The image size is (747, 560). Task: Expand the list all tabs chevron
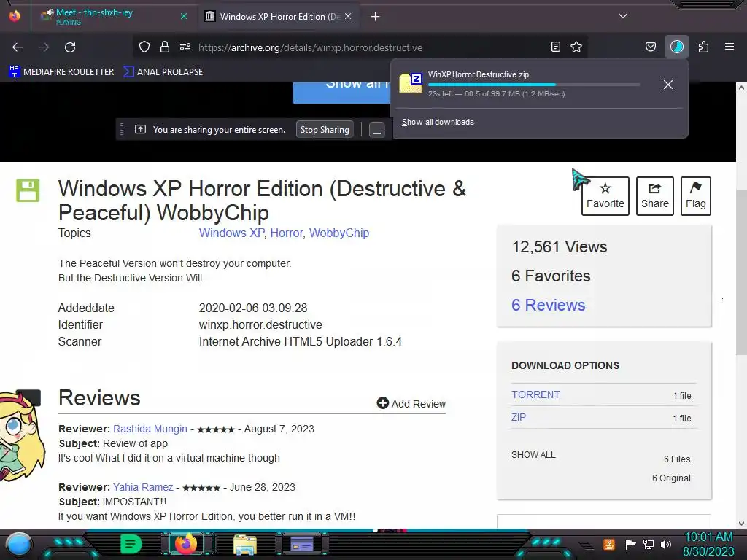pos(623,16)
